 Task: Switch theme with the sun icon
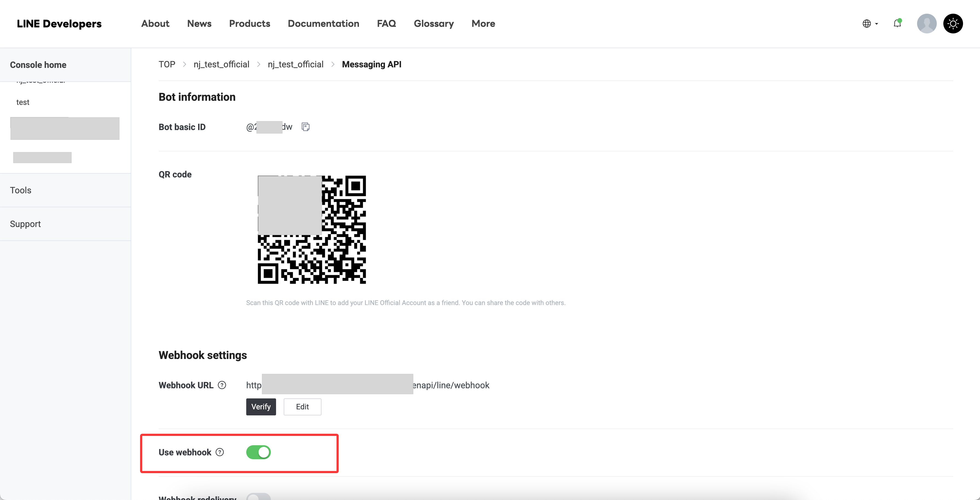click(953, 24)
